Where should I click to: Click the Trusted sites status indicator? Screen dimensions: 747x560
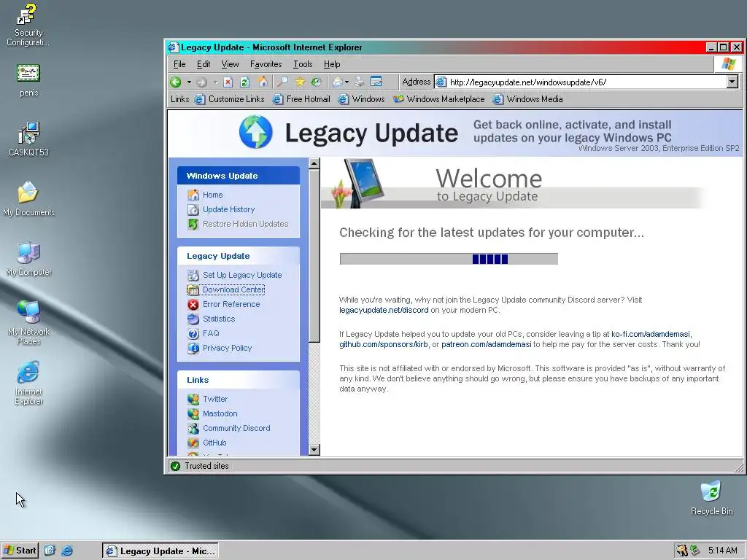200,466
